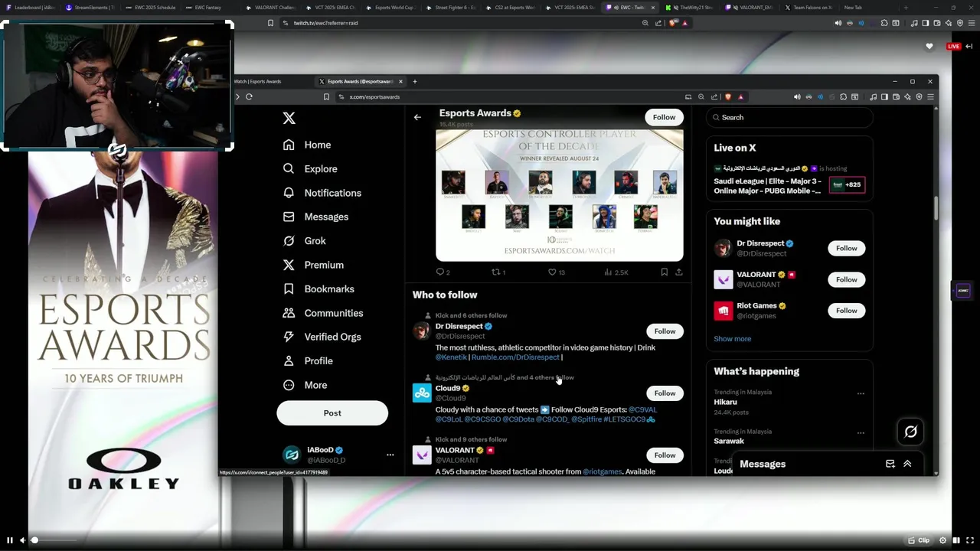Open Communities in X sidebar
Screen dimensions: 980x551
point(323,313)
